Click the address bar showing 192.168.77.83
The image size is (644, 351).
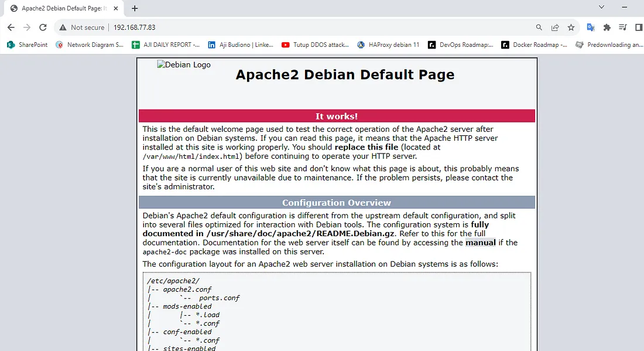293,28
